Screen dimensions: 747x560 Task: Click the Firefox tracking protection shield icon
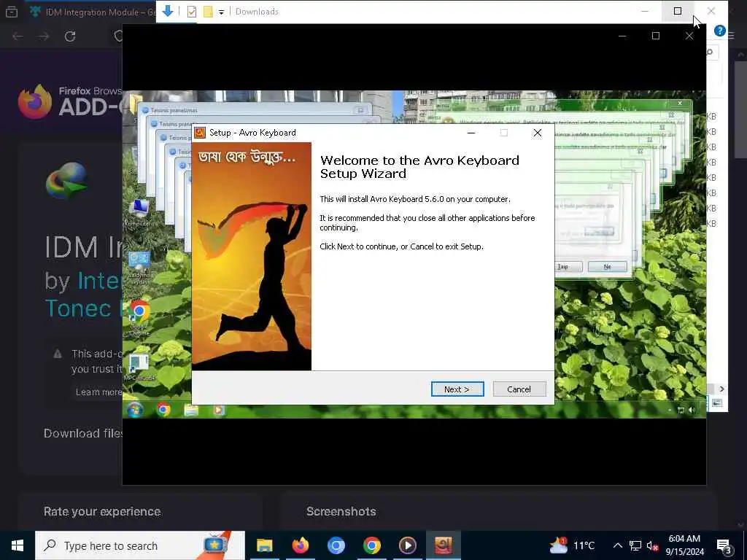click(x=118, y=36)
